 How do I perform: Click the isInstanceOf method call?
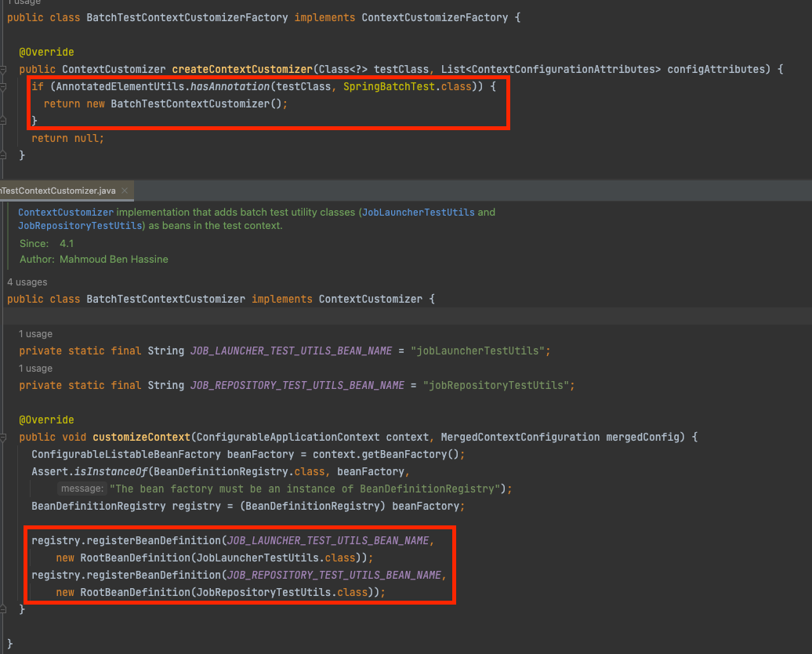111,471
